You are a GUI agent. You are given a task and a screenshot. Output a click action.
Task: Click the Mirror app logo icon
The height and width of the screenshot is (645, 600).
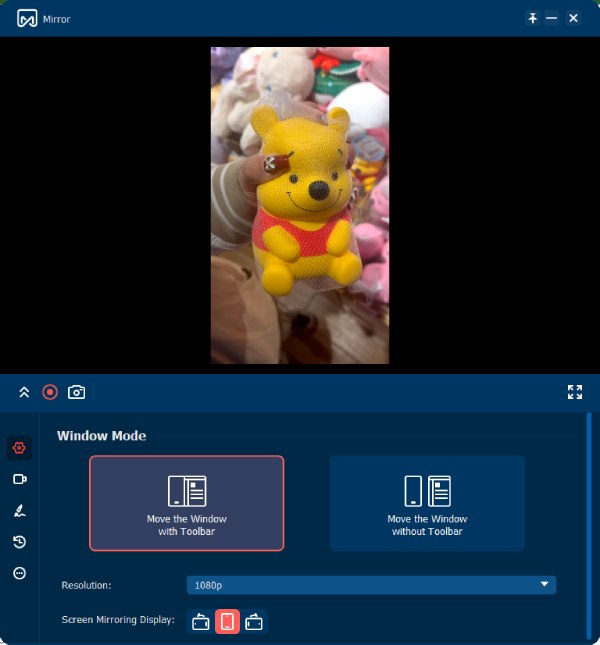tap(27, 19)
